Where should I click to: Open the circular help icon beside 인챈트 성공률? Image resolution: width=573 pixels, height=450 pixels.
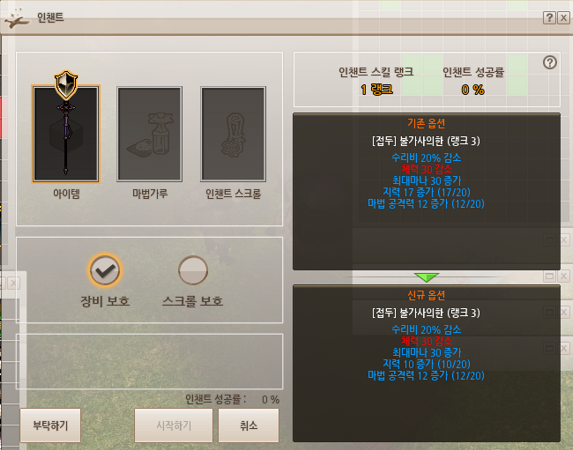click(550, 63)
